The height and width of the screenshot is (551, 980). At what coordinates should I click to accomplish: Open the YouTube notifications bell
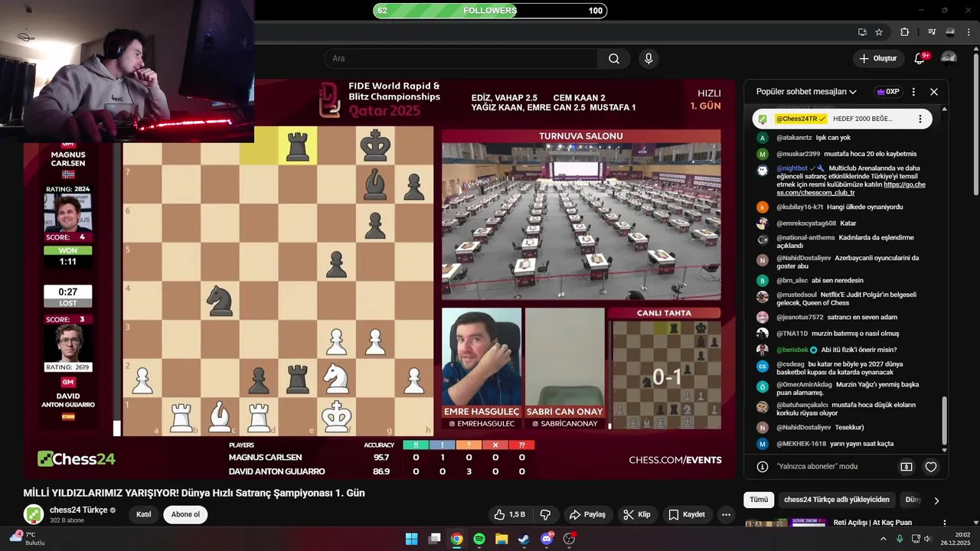920,59
